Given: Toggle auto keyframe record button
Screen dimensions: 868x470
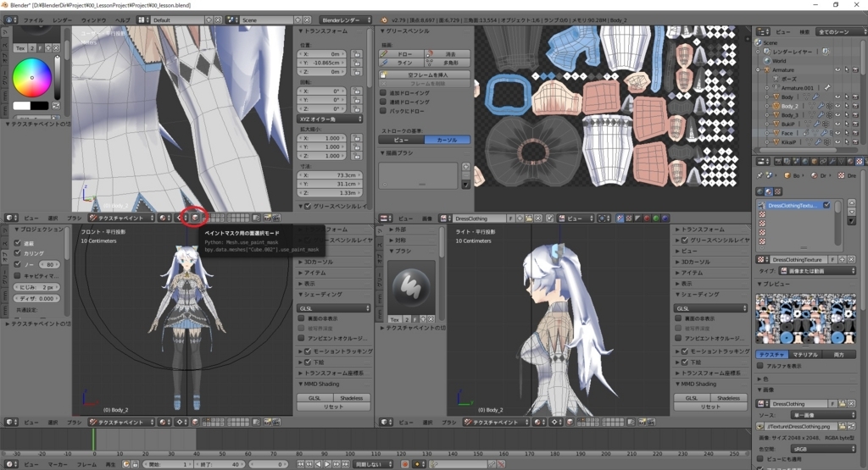Looking at the screenshot, I should pos(405,464).
